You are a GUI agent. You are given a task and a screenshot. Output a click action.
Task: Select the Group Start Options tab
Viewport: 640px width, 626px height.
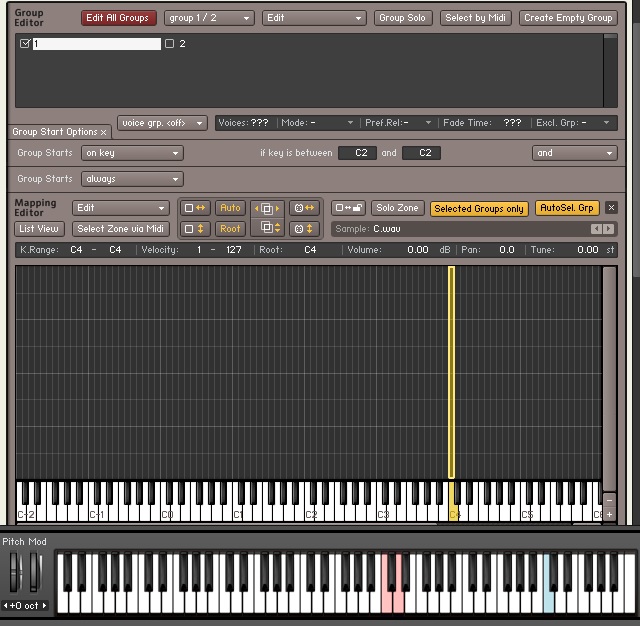[x=55, y=132]
